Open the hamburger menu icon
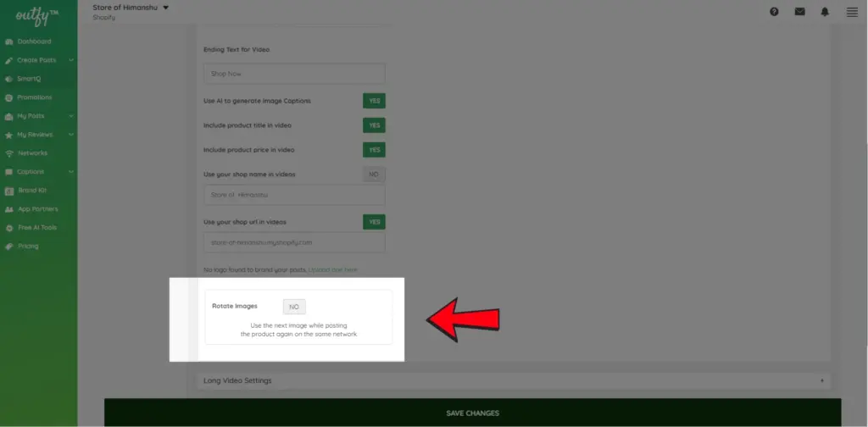Screen dimensions: 868x427 [852, 12]
